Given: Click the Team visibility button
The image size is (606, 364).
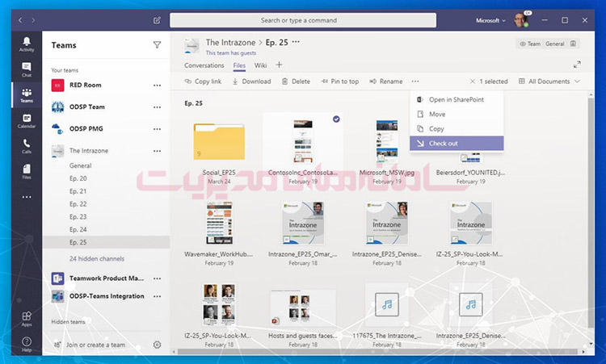Looking at the screenshot, I should (x=530, y=44).
